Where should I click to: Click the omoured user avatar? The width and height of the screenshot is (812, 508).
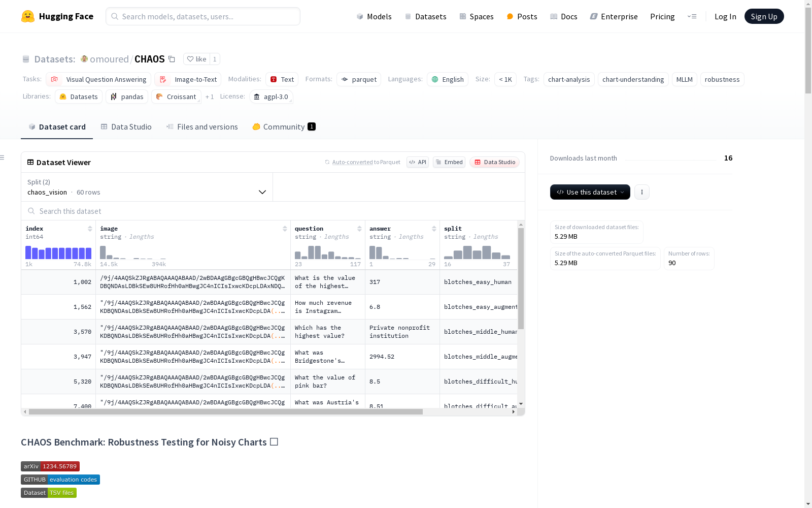tap(84, 59)
